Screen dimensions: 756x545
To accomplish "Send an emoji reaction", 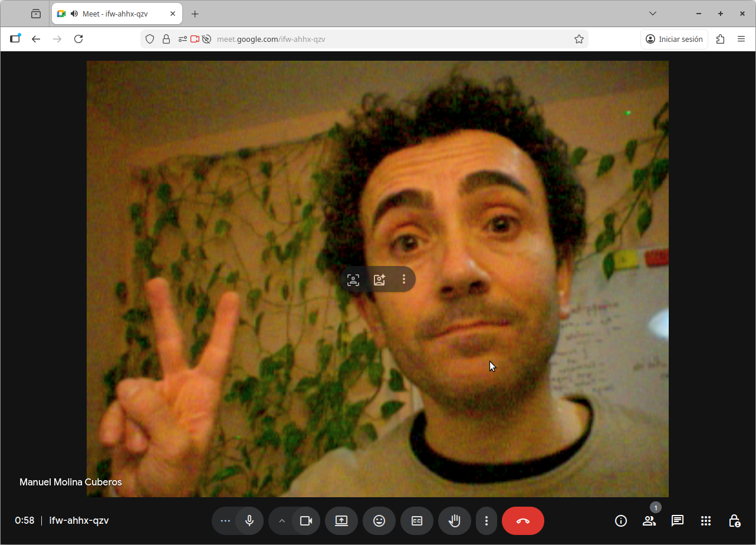I will [379, 521].
